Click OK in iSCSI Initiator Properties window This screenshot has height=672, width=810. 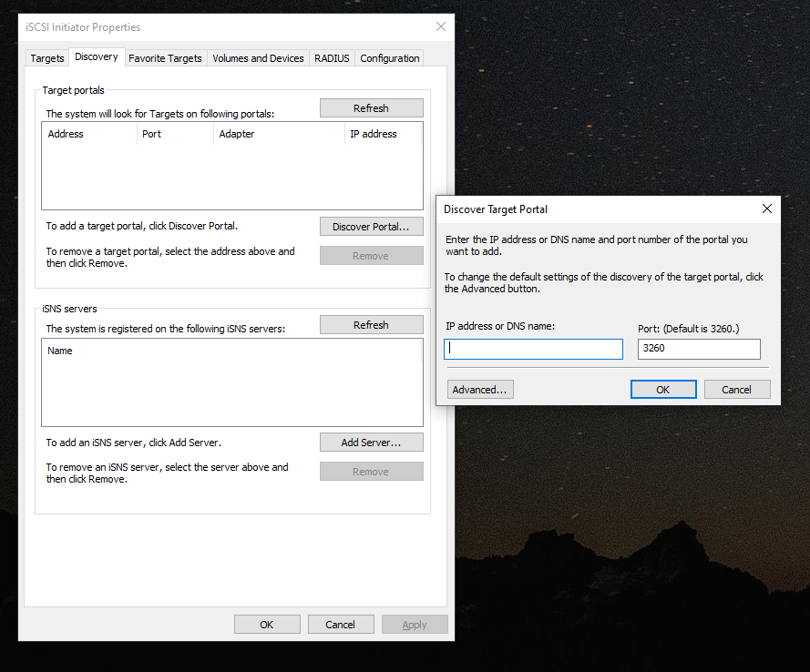click(267, 625)
